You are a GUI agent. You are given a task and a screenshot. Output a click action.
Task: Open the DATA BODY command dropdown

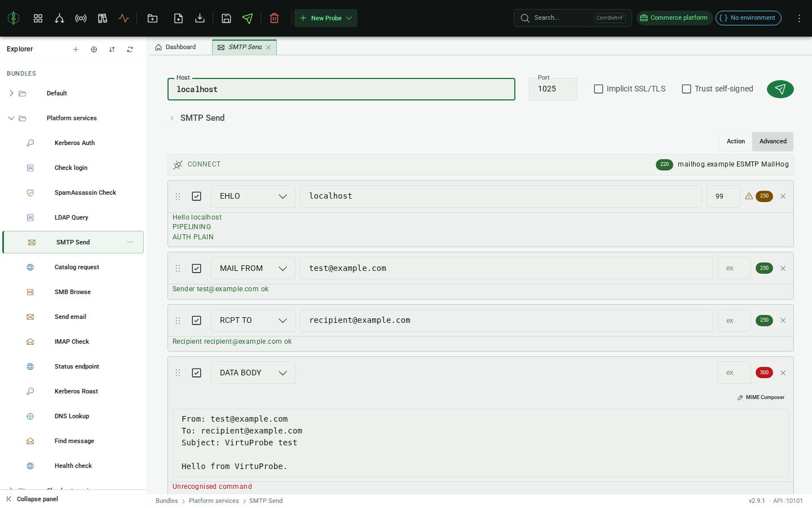(x=253, y=373)
